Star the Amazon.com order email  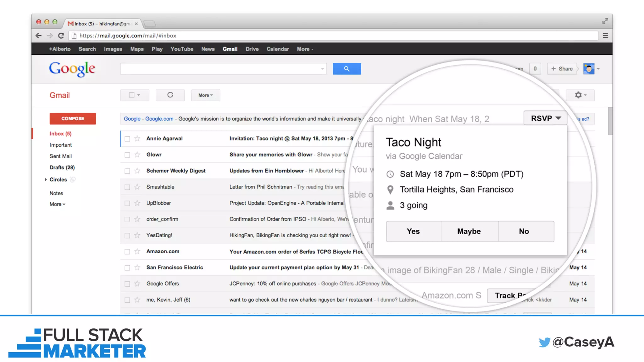click(x=137, y=251)
